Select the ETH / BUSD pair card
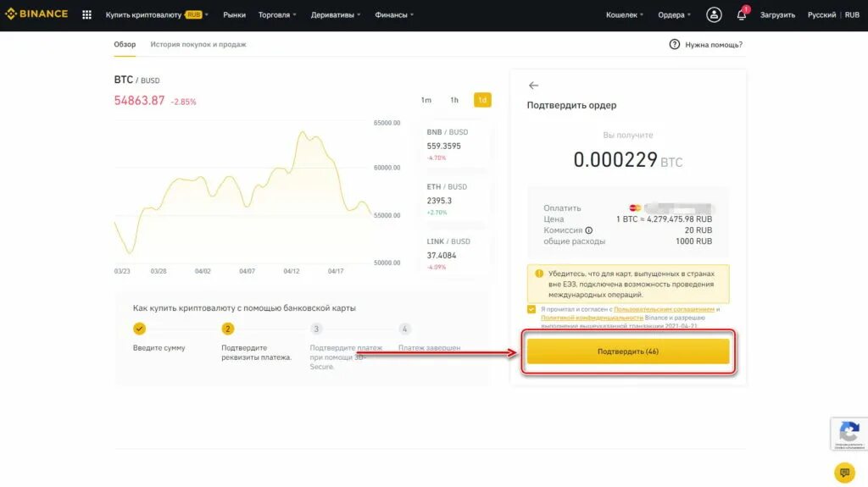This screenshot has width=868, height=487. point(455,199)
